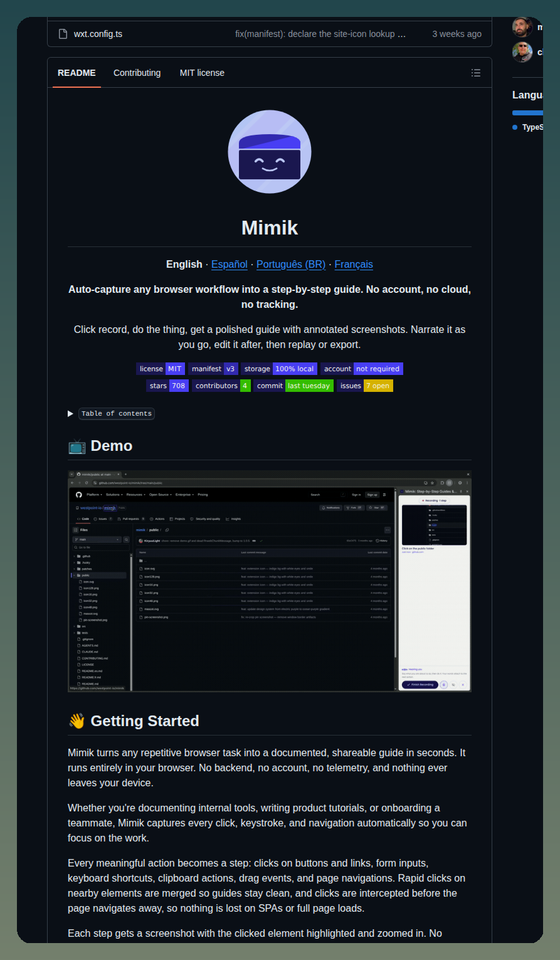Switch to the MIT license tab
The image size is (560, 960).
pyautogui.click(x=202, y=73)
